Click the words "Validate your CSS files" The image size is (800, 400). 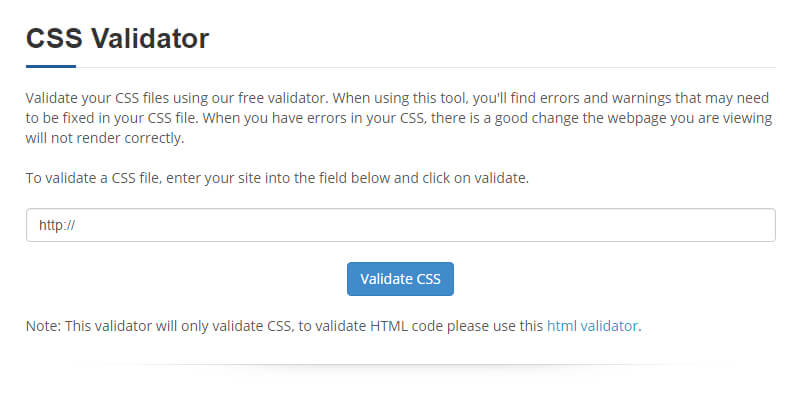(98, 98)
